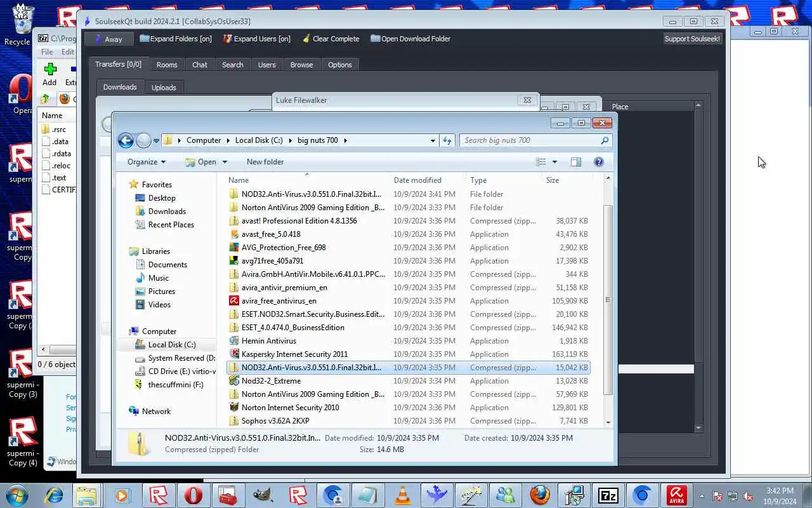Viewport: 812px width, 508px height.
Task: Click the arrow after Computer in address bar
Action: (228, 140)
